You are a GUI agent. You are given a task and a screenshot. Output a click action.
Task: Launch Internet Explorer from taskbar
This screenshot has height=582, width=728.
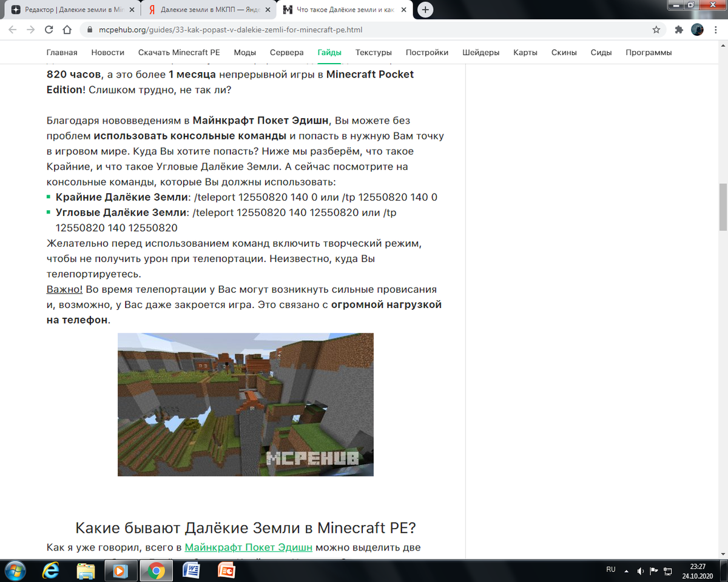(50, 570)
